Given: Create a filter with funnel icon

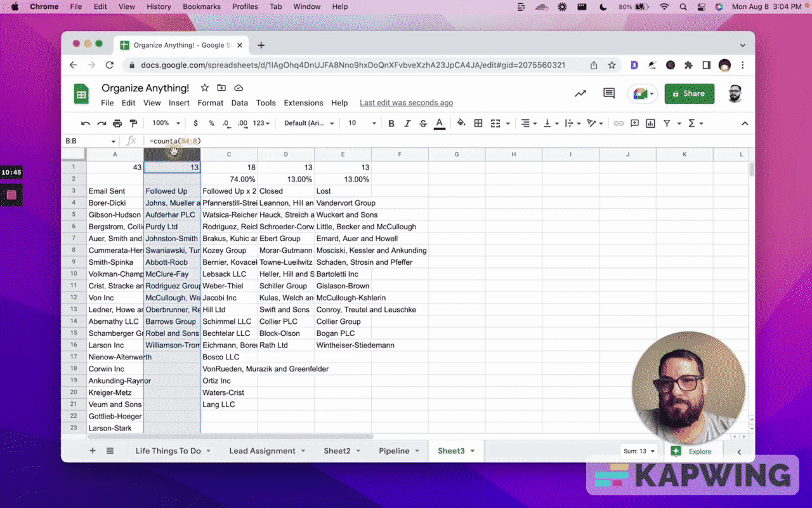Looking at the screenshot, I should (x=667, y=123).
